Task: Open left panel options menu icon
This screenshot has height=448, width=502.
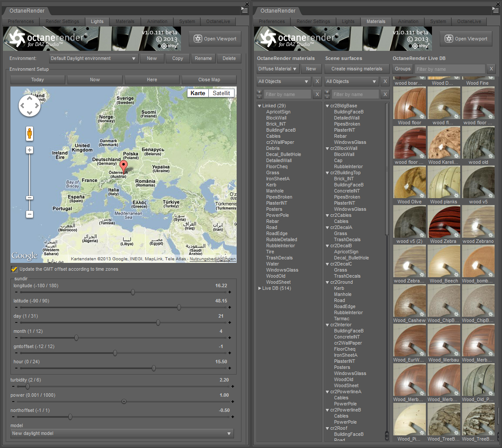Action: tap(244, 10)
